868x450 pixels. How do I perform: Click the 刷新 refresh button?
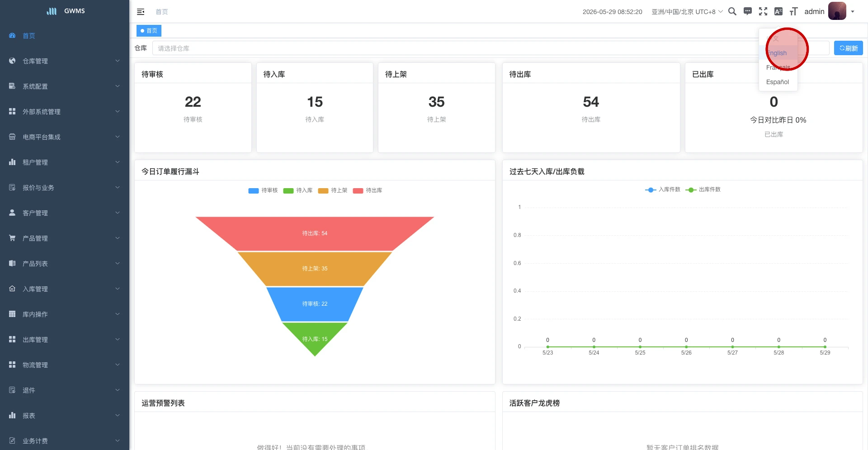point(849,48)
